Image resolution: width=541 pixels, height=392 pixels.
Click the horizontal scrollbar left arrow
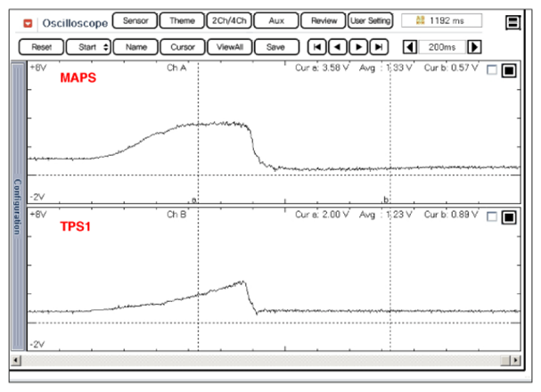pos(16,361)
